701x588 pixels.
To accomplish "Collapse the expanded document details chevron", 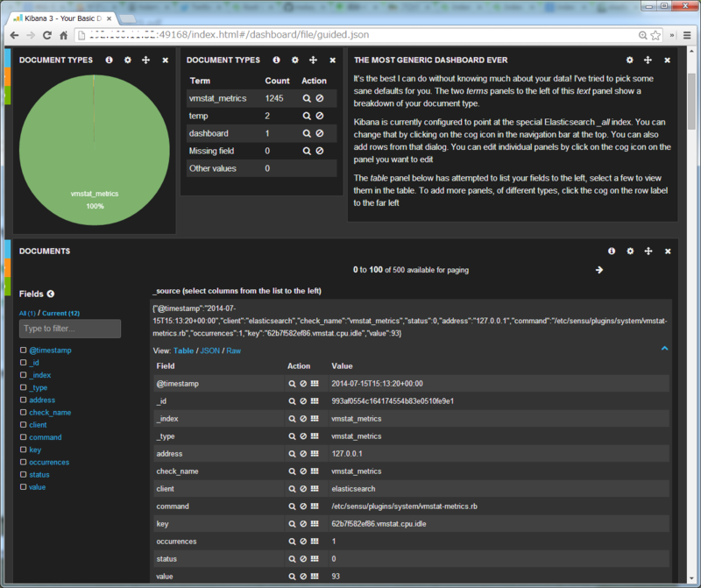I will tap(665, 348).
